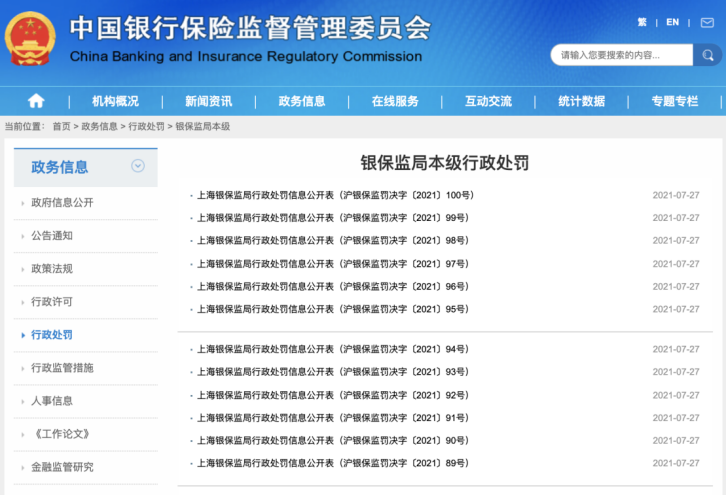Viewport: 726px width, 496px height.
Task: Open 政策法规 sidebar item
Action: click(x=52, y=269)
